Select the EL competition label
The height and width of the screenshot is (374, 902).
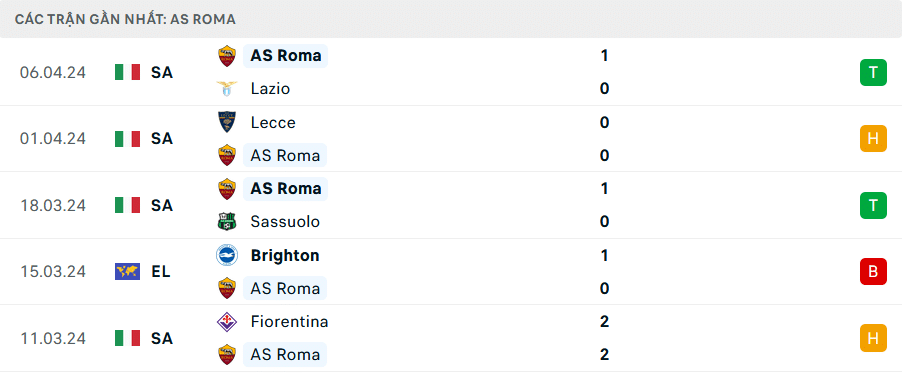tap(161, 272)
